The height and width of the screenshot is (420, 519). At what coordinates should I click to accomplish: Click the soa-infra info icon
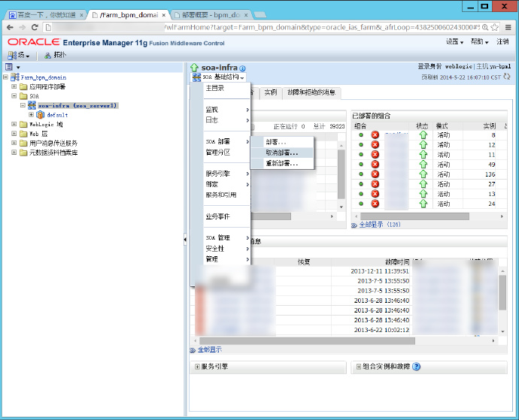point(242,68)
